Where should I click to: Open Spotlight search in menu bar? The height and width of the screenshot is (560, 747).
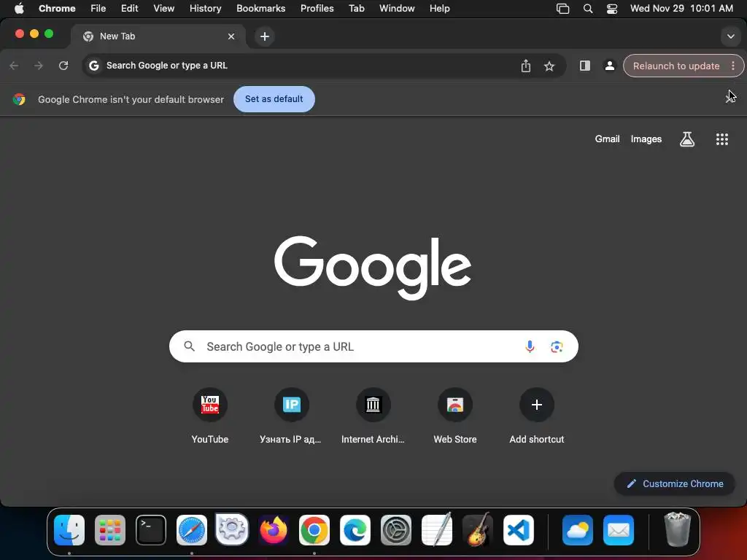[x=588, y=9]
